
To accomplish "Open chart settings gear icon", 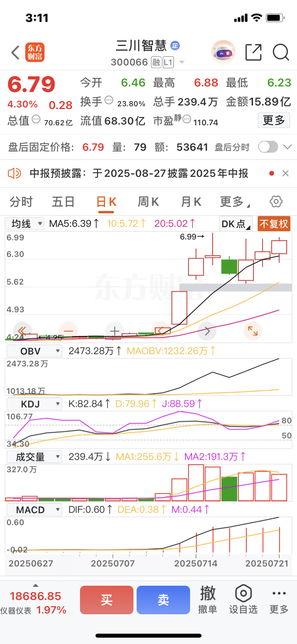I will pyautogui.click(x=276, y=201).
